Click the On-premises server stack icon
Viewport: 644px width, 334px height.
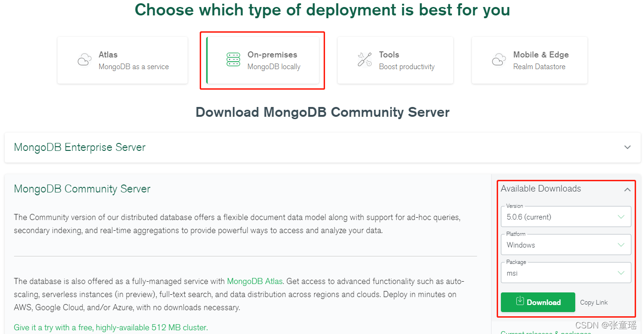233,60
